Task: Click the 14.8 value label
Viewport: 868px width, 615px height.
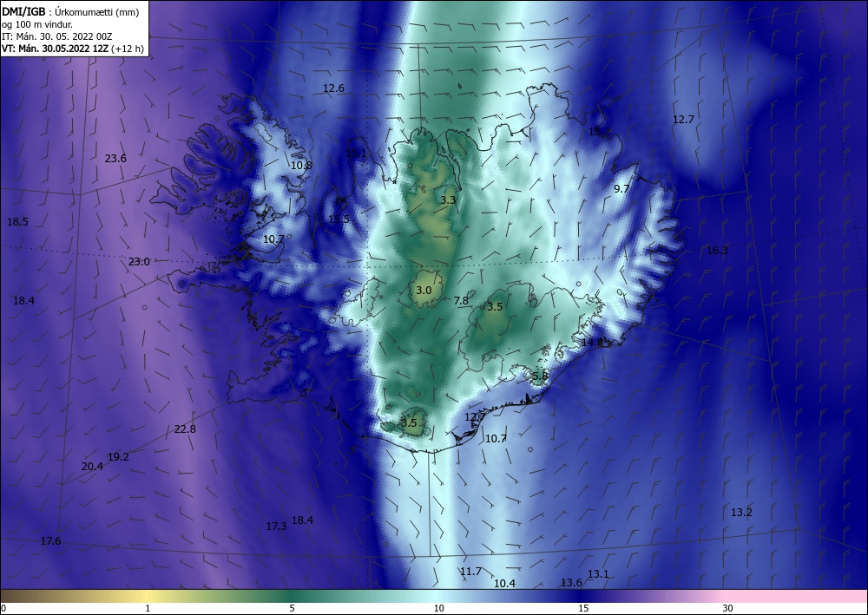Action: point(592,343)
